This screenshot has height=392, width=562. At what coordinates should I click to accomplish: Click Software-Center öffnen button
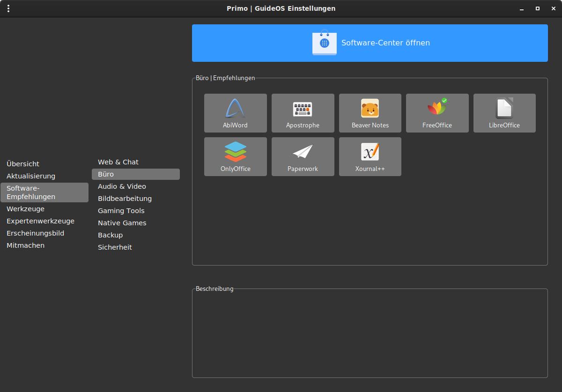point(370,43)
